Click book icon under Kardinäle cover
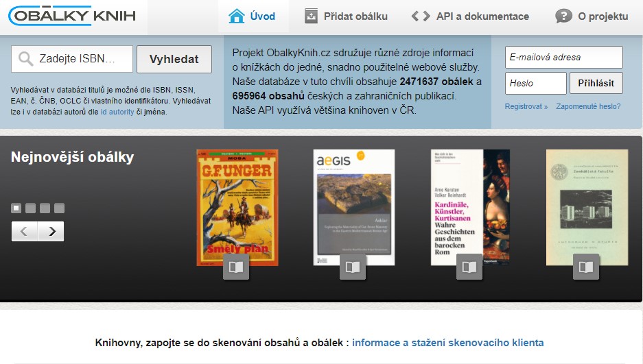The image size is (643, 364). click(469, 267)
